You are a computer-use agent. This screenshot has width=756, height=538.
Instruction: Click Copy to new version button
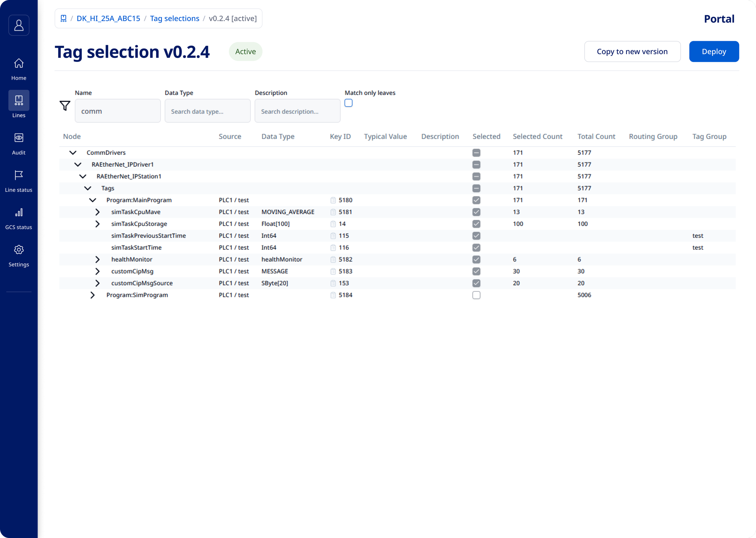click(632, 52)
